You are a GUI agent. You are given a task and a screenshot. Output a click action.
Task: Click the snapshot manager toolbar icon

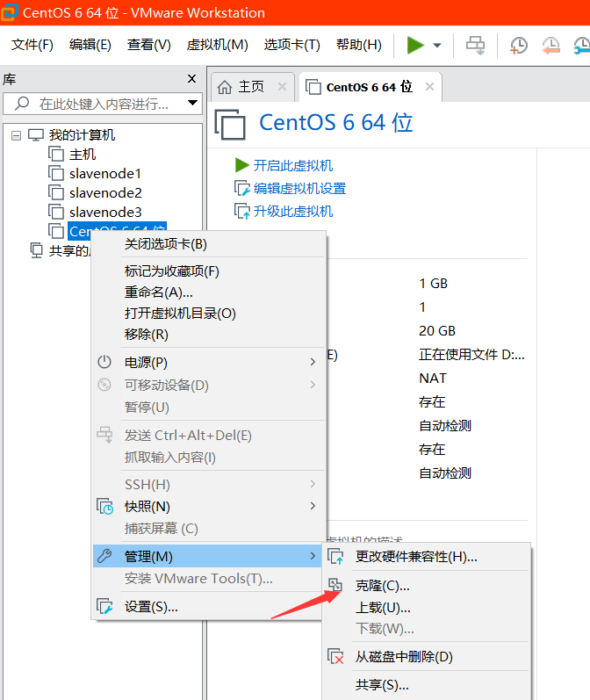pos(582,45)
